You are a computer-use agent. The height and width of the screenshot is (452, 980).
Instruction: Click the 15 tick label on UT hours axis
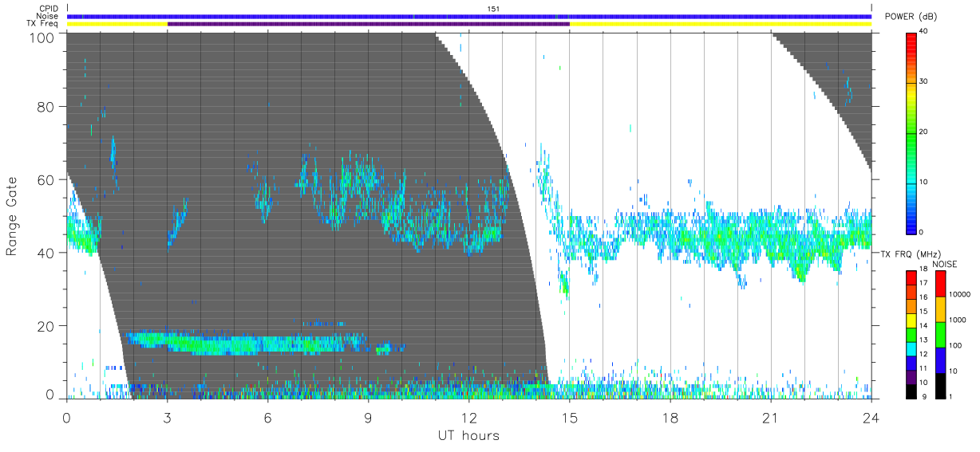pos(570,418)
